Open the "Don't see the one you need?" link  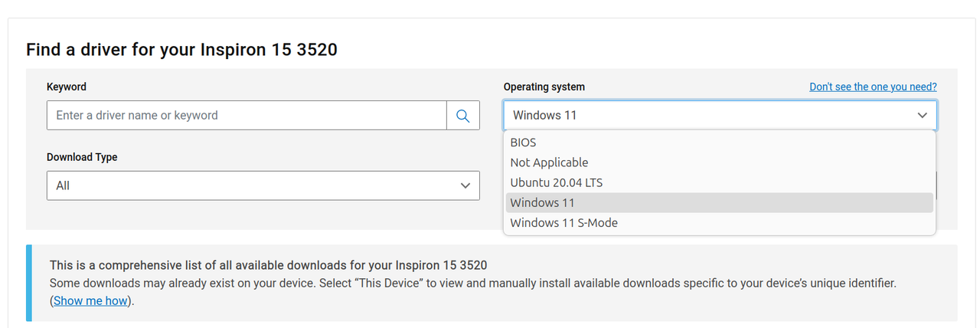(873, 87)
